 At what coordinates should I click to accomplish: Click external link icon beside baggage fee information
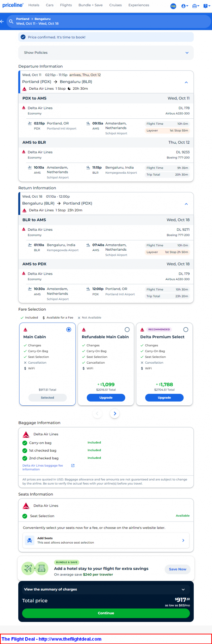[x=73, y=465]
